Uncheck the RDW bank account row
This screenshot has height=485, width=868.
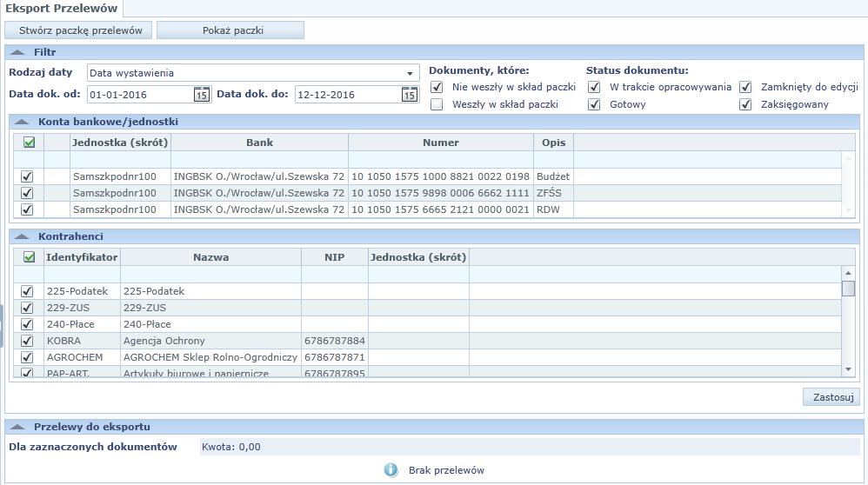click(x=27, y=209)
